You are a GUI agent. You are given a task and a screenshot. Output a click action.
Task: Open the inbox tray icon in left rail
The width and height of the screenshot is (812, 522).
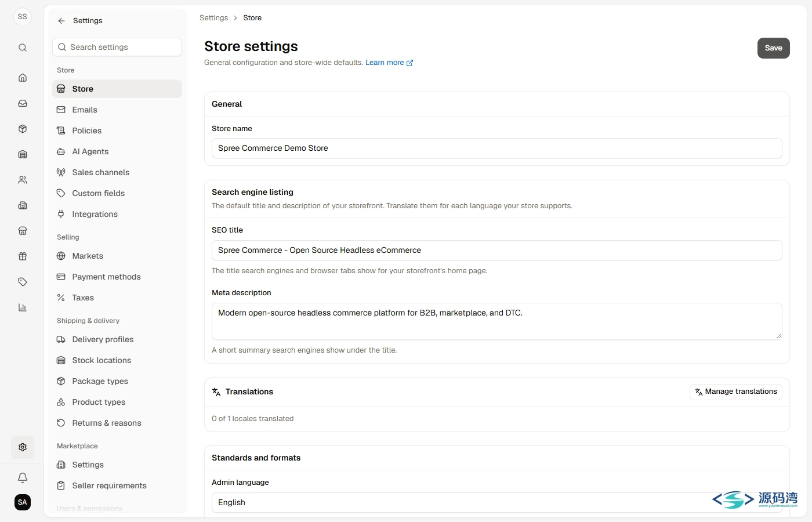[x=23, y=103]
